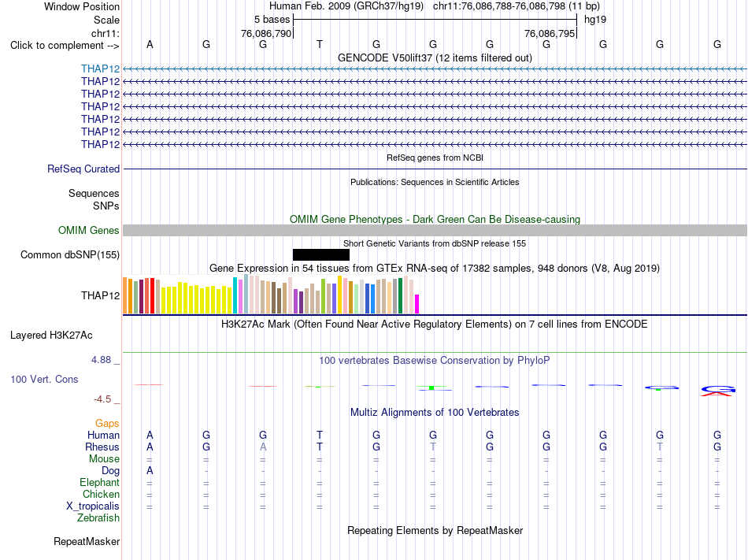Click the black Common dbSNP variant block
Viewport: 748px width, 560px height.
pos(321,254)
